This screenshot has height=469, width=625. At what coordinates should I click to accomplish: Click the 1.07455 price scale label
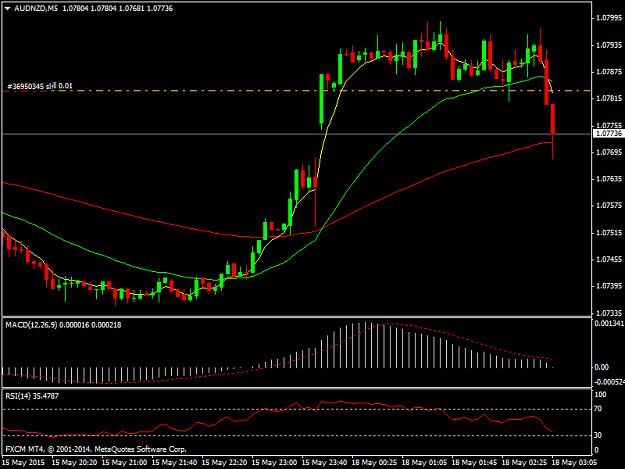tap(609, 259)
